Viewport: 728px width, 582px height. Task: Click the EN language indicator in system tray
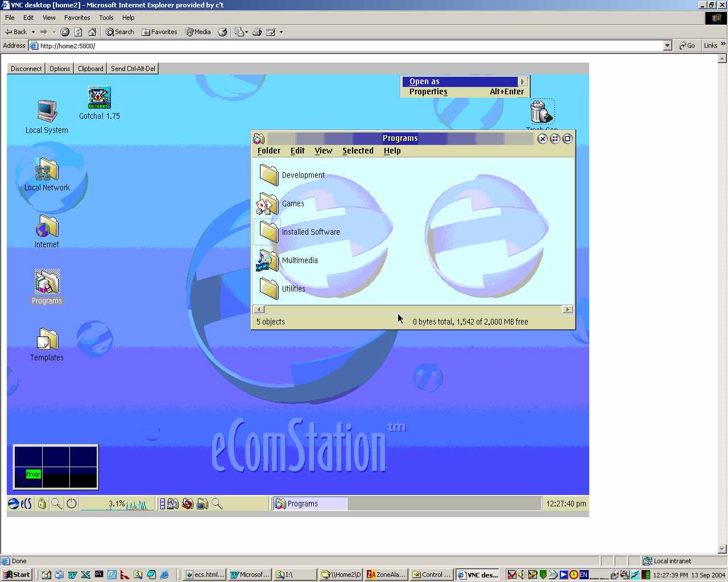584,575
